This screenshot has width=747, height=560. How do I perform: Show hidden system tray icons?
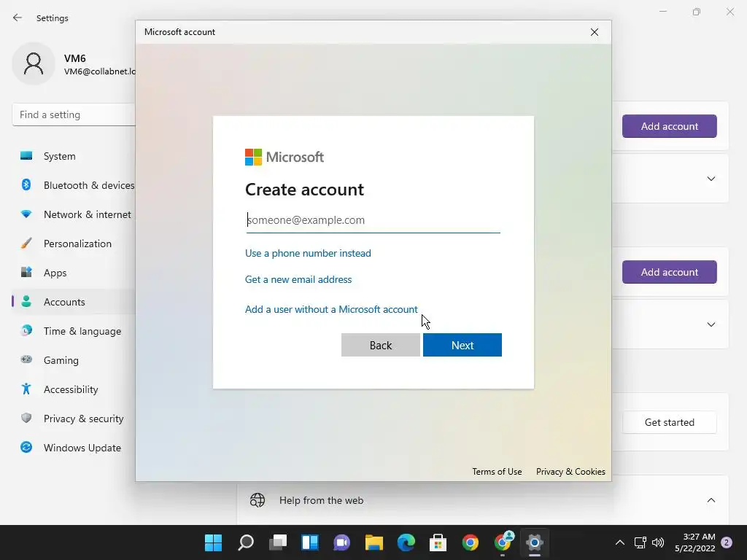[x=620, y=542]
